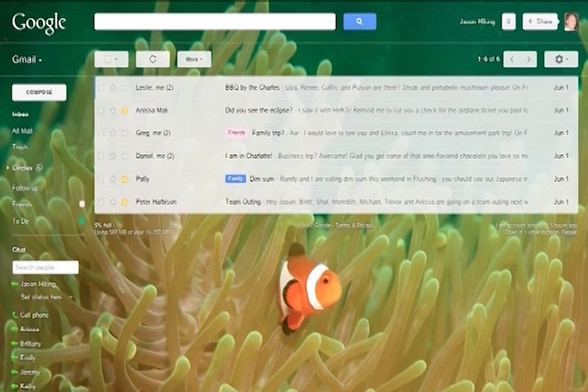Click the Compose button
588x392 pixels.
pos(39,92)
